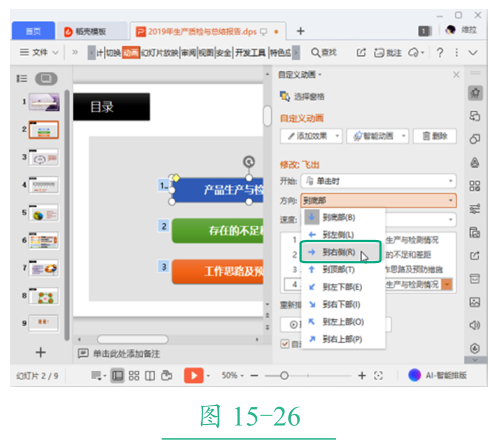Click the animation star icon in right sidebar
Screen dimensions: 497x445
tap(475, 93)
